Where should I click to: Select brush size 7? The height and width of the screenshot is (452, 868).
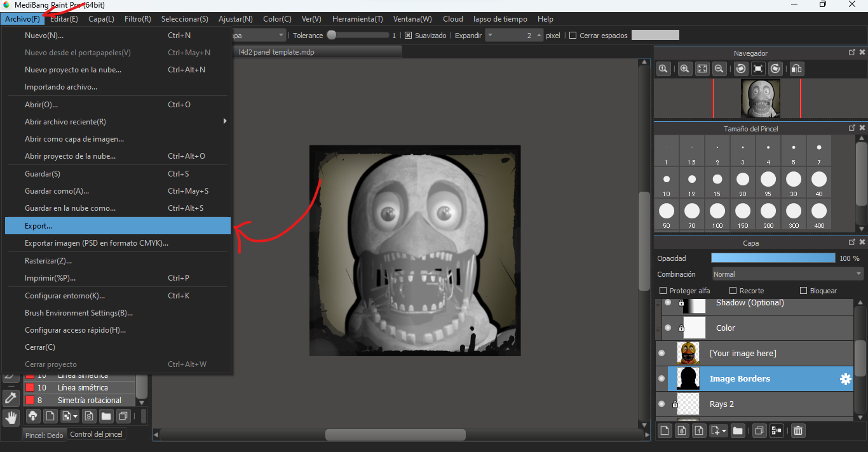click(x=819, y=151)
